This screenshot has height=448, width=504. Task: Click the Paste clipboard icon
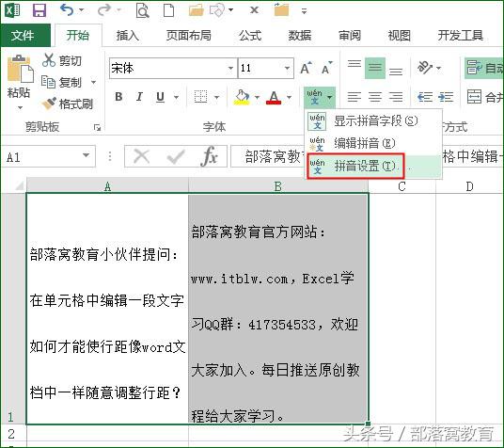[x=20, y=69]
